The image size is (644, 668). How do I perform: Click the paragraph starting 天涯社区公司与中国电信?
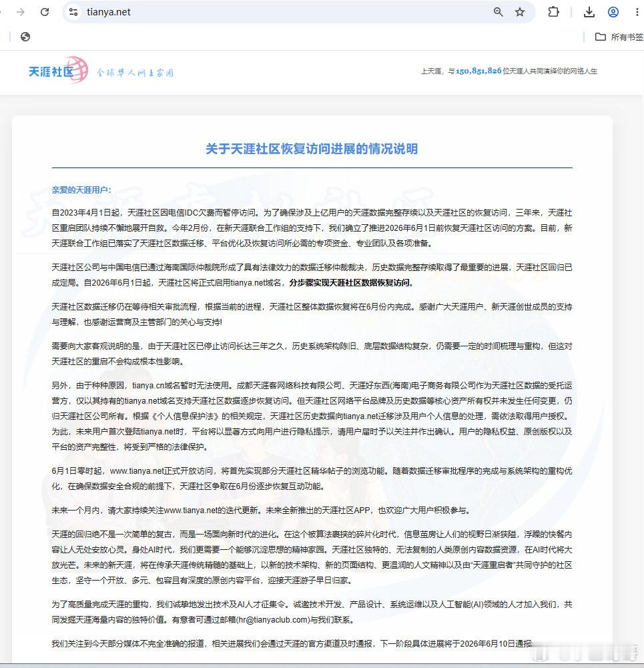[x=312, y=275]
